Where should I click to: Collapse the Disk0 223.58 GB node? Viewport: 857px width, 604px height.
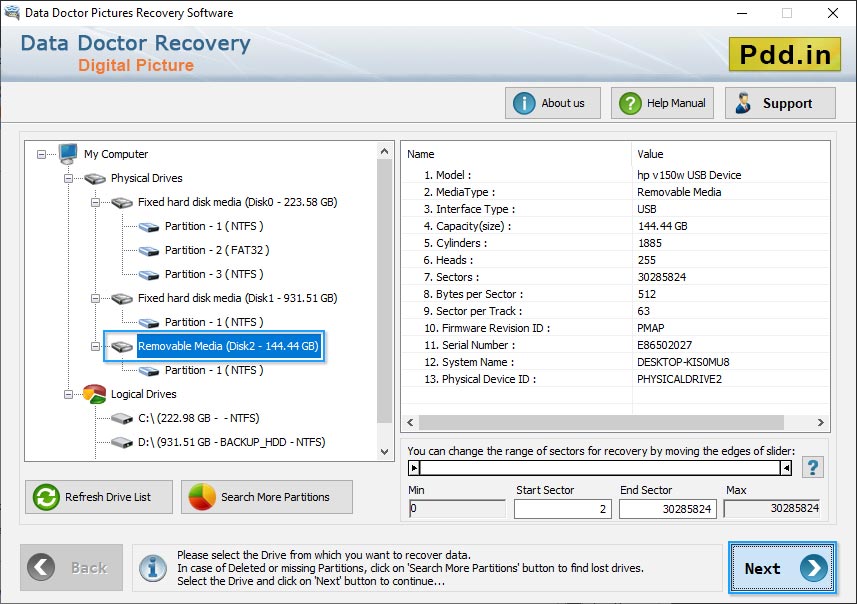(x=95, y=202)
